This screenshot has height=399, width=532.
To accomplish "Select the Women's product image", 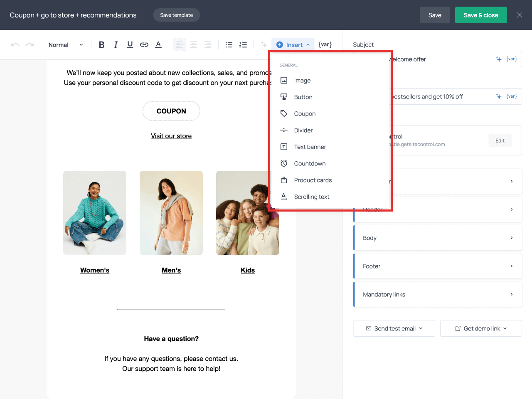I will 95,213.
